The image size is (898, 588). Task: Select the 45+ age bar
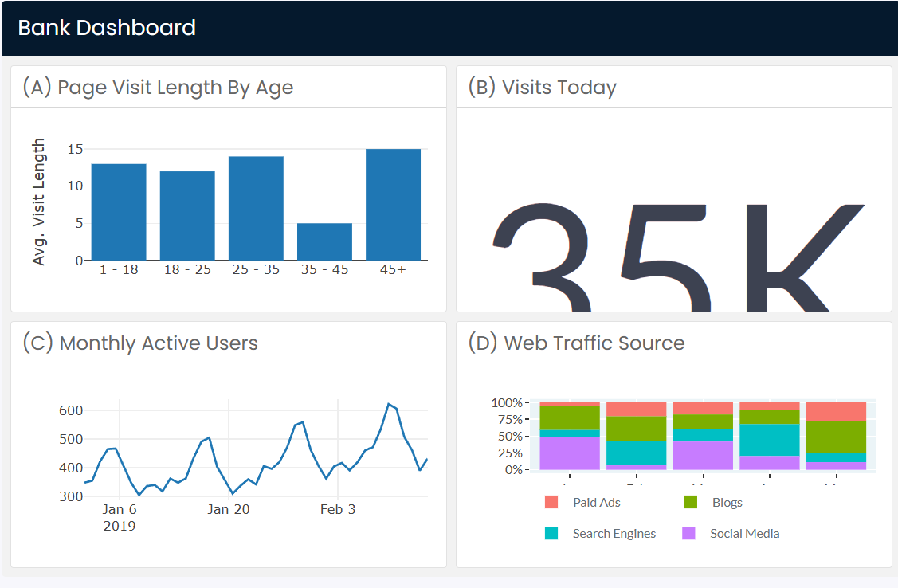pos(393,203)
